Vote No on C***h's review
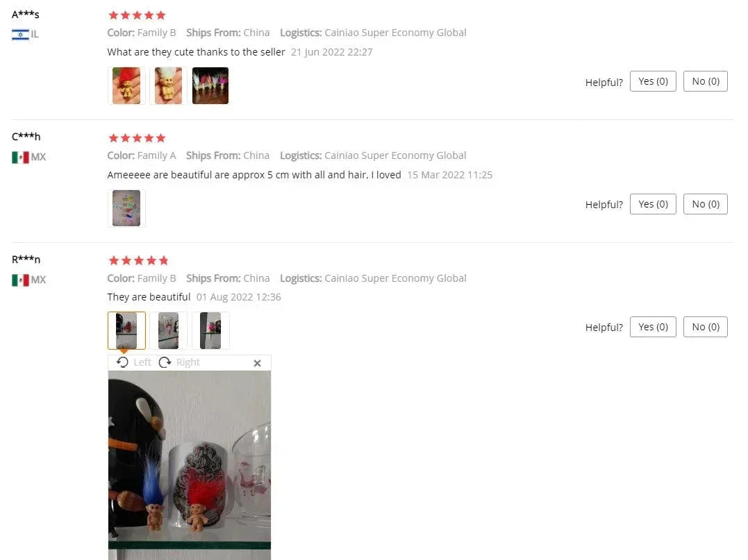The image size is (748, 560). click(x=706, y=204)
